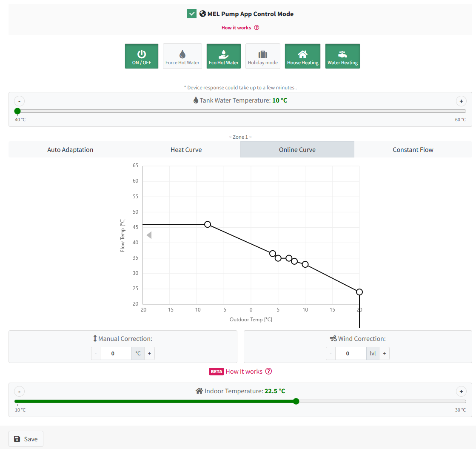Switch to Auto Adaptation tab
Screen dimensions: 476x449
(70, 149)
